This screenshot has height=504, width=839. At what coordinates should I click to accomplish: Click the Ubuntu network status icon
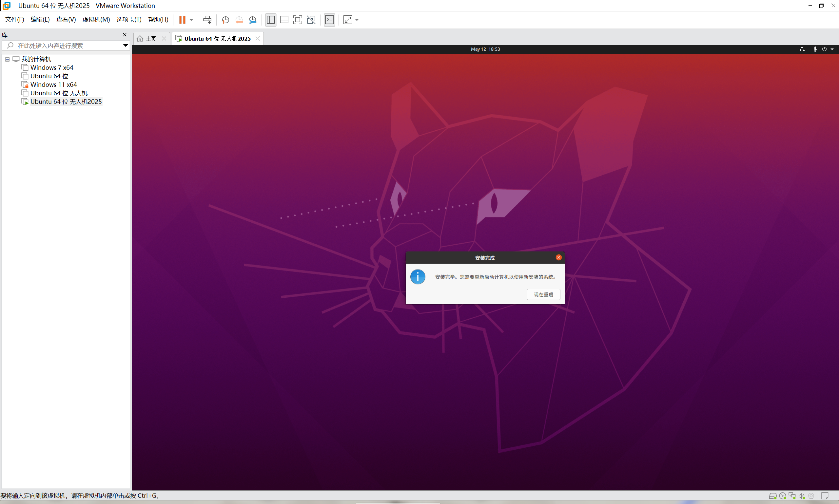click(802, 49)
